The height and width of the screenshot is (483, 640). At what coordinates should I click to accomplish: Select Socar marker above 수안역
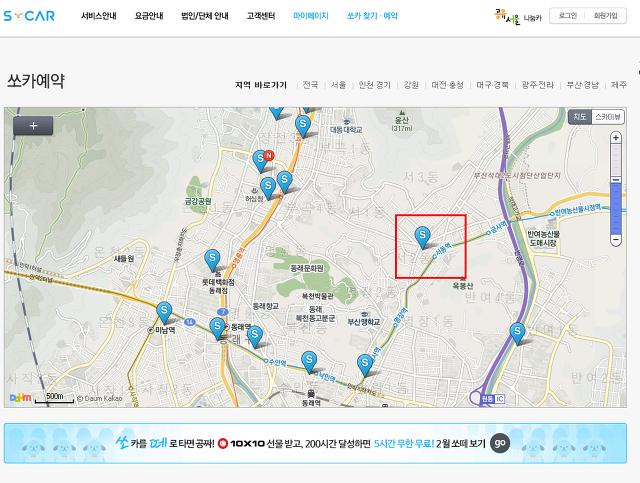tap(255, 336)
